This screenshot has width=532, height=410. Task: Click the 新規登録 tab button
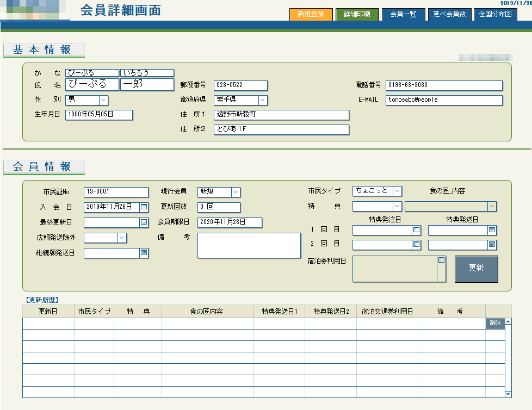311,14
